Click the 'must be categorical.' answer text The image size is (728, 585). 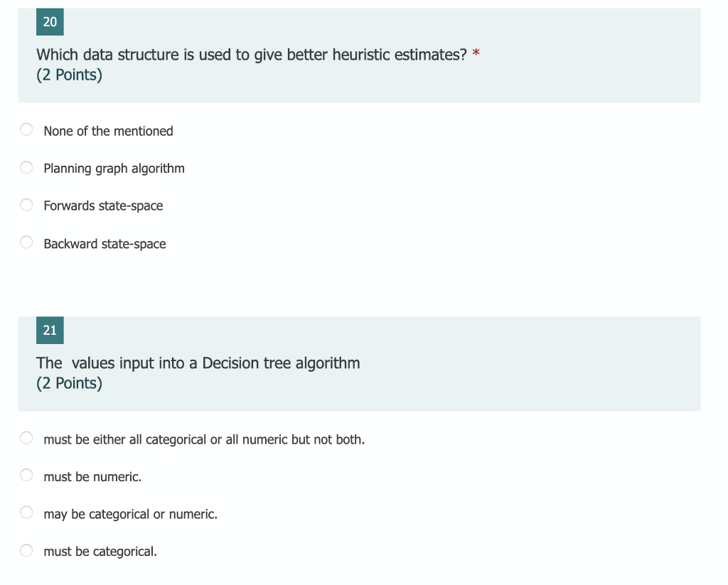pos(100,552)
